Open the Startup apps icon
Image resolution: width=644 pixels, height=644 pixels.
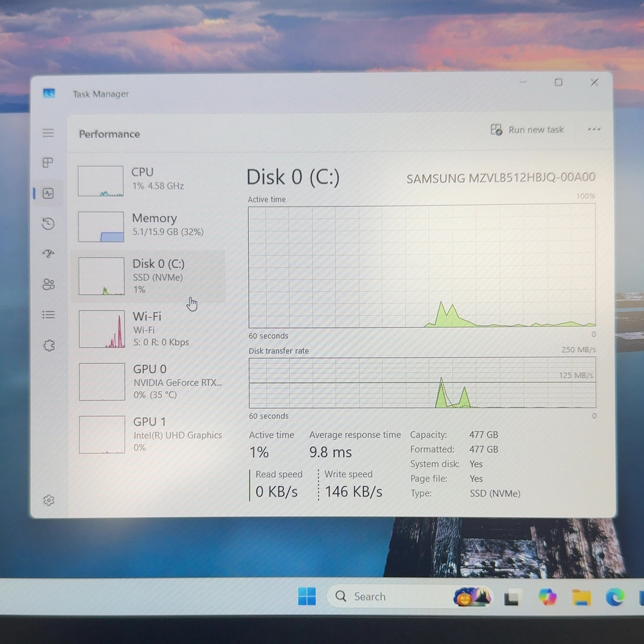pyautogui.click(x=48, y=253)
